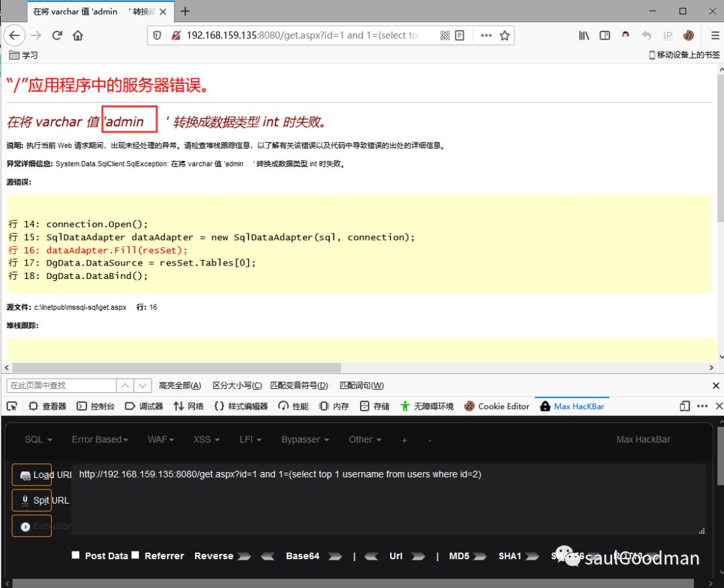
Task: Open the browser home page
Action: (x=78, y=36)
